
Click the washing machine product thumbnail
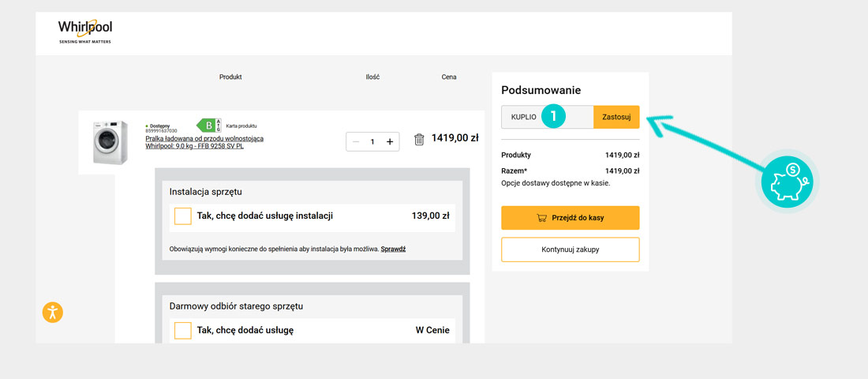110,142
